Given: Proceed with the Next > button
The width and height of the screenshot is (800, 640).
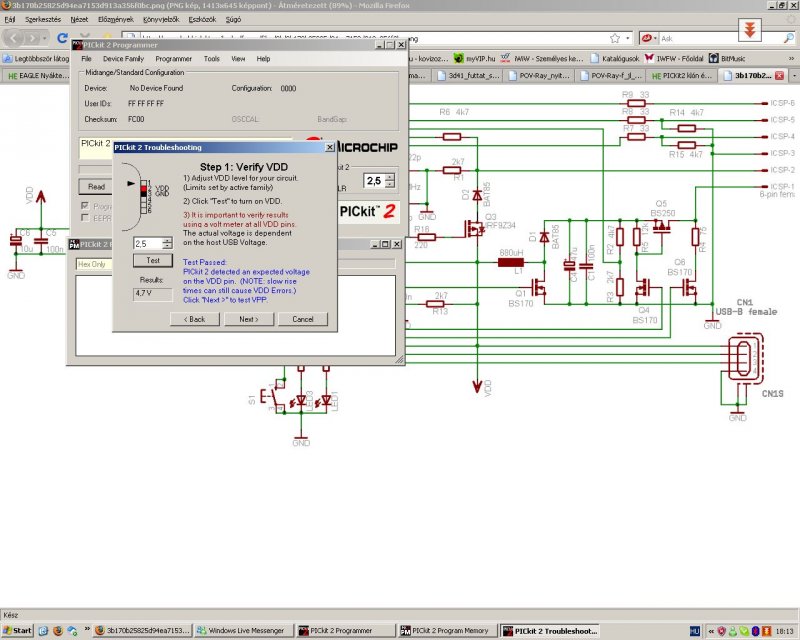Looking at the screenshot, I should pyautogui.click(x=248, y=319).
